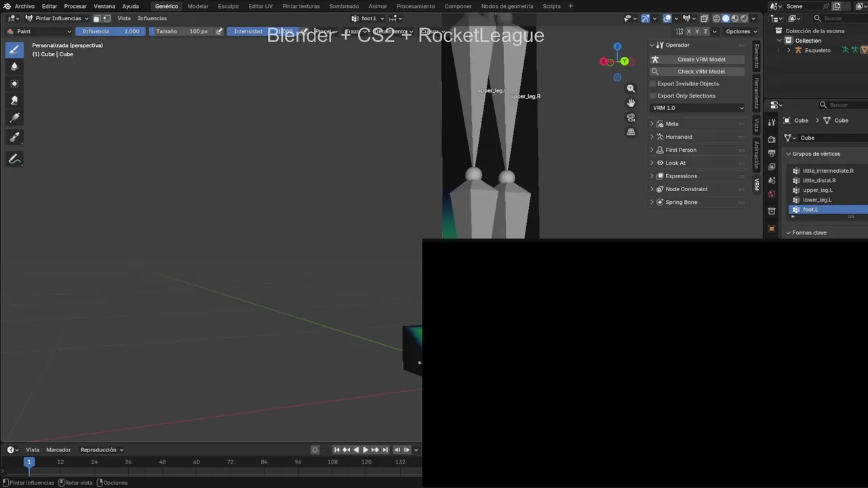Viewport: 868px width, 488px height.
Task: Toggle the camera view icon
Action: point(631,117)
